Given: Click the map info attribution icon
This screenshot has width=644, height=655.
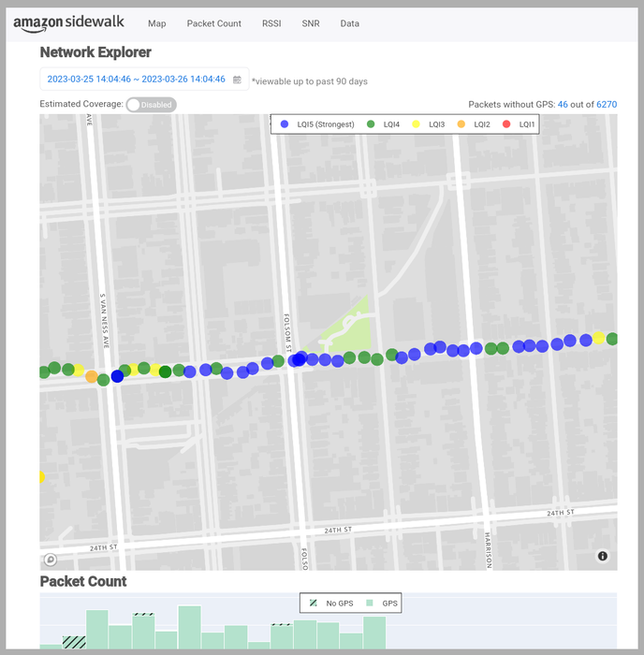Looking at the screenshot, I should [602, 556].
